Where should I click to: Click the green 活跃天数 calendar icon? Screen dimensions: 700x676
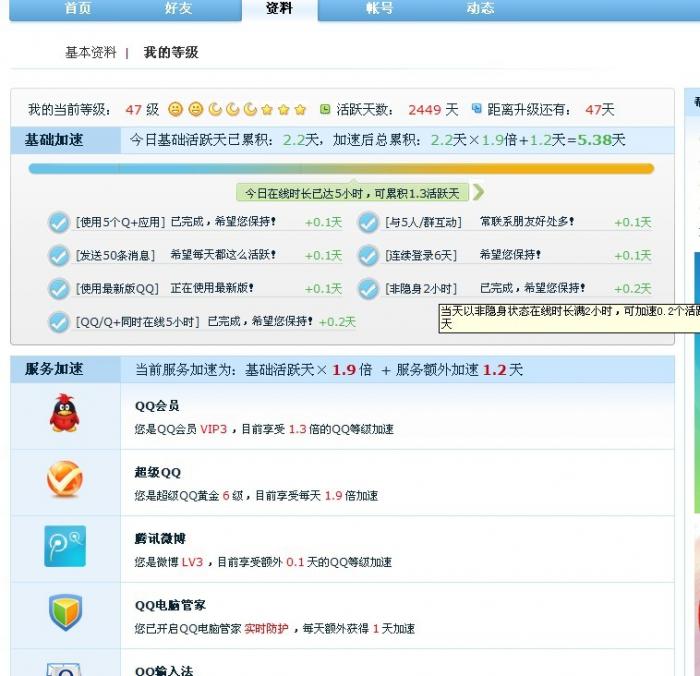point(325,109)
